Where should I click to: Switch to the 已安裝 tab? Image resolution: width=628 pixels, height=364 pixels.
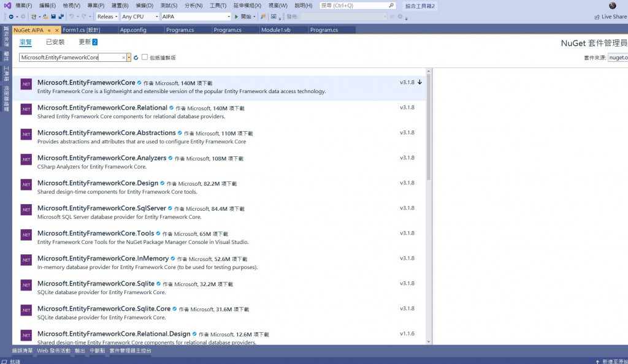[x=55, y=42]
